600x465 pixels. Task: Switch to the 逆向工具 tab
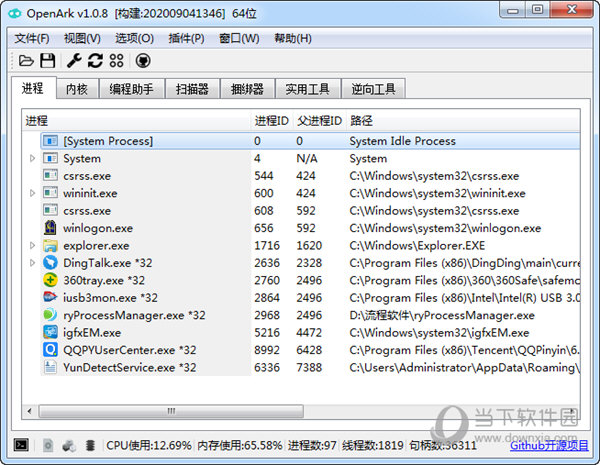pos(373,89)
